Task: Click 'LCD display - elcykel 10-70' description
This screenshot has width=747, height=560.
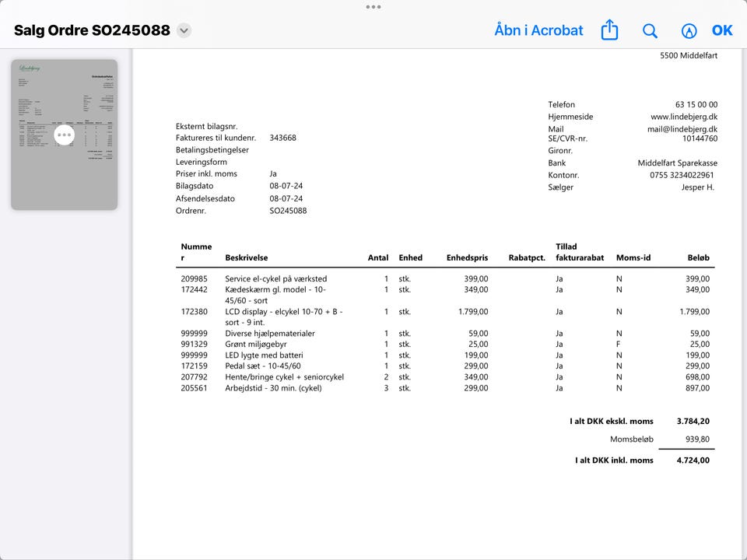Action: 283,317
